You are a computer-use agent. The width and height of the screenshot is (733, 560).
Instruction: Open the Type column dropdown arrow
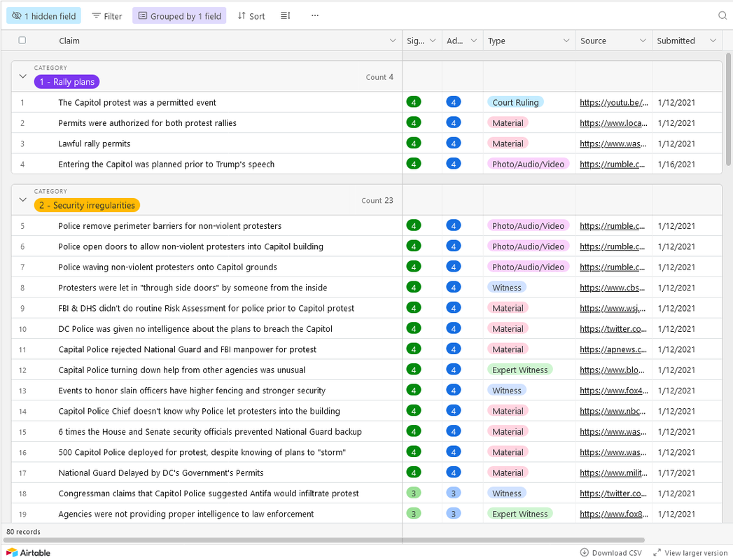tap(566, 41)
